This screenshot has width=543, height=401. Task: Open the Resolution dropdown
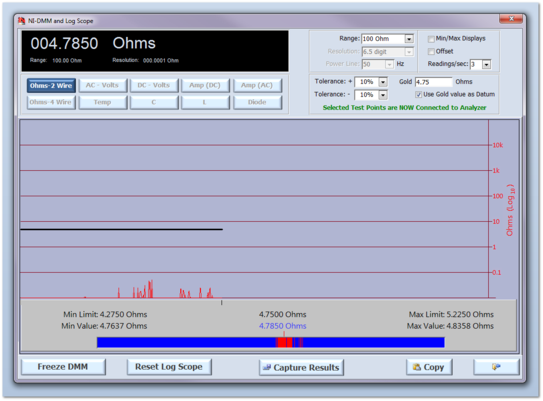[x=409, y=52]
